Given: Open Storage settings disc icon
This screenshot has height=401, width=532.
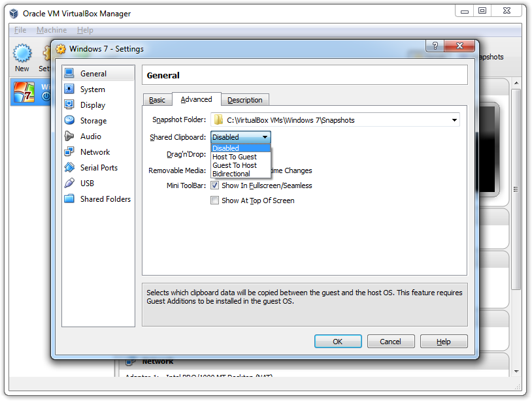Looking at the screenshot, I should point(69,121).
